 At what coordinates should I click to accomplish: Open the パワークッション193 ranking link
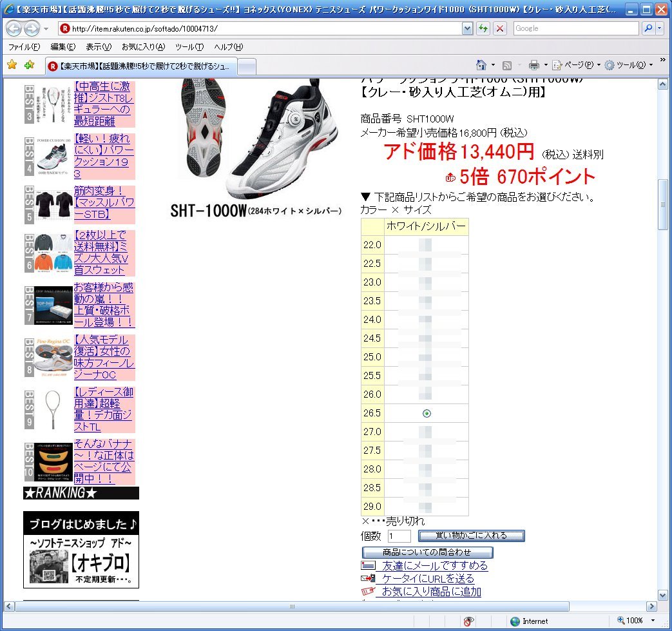pos(103,156)
